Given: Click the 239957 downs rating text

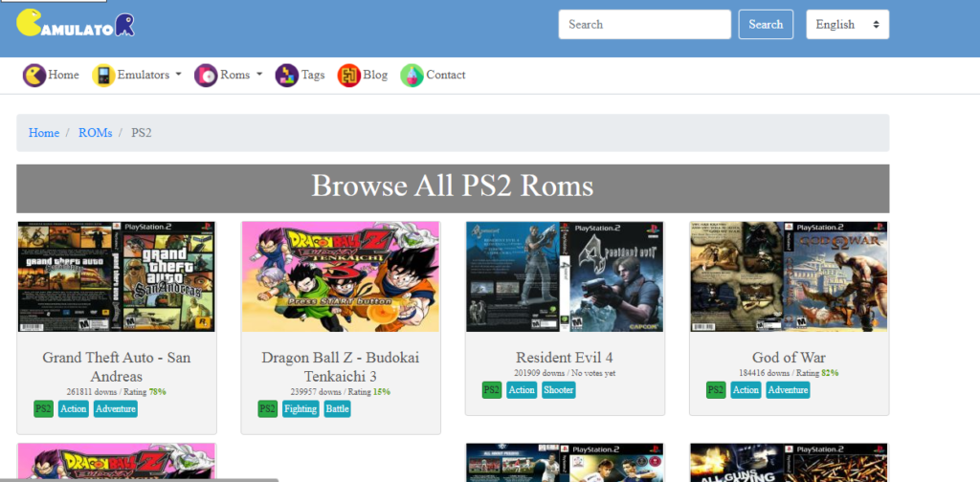Looking at the screenshot, I should tap(341, 392).
